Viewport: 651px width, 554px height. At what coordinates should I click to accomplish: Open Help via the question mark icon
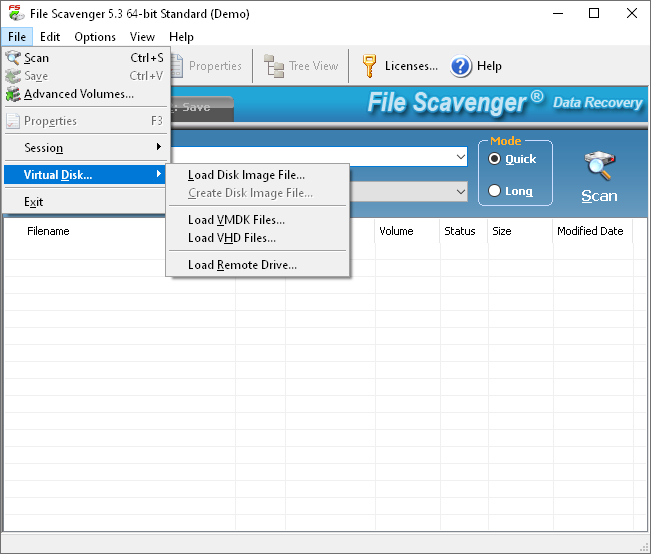460,66
